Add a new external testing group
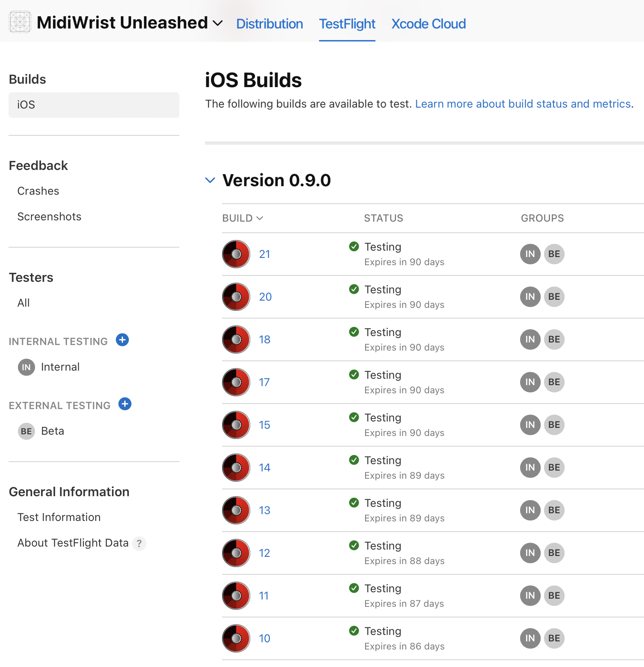The height and width of the screenshot is (667, 644). tap(125, 404)
